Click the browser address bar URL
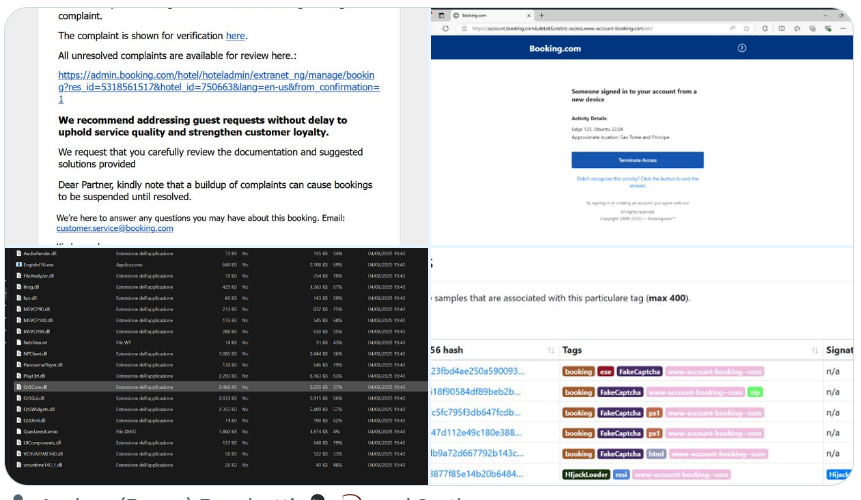The image size is (861, 500). 562,29
